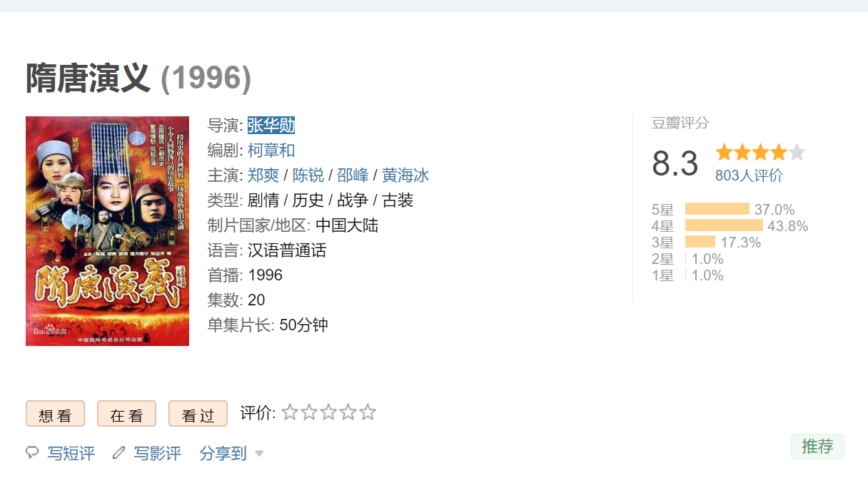
Task: Click the genre text 古装
Action: coord(398,200)
